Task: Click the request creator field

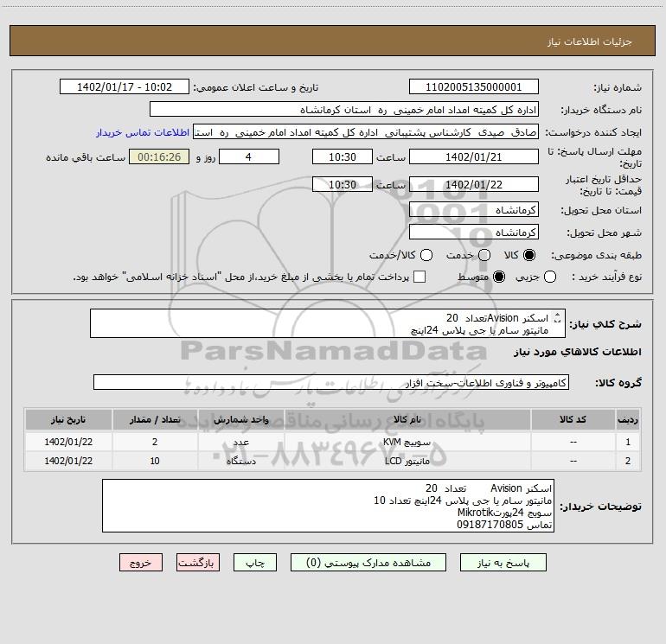Action: coord(366,132)
